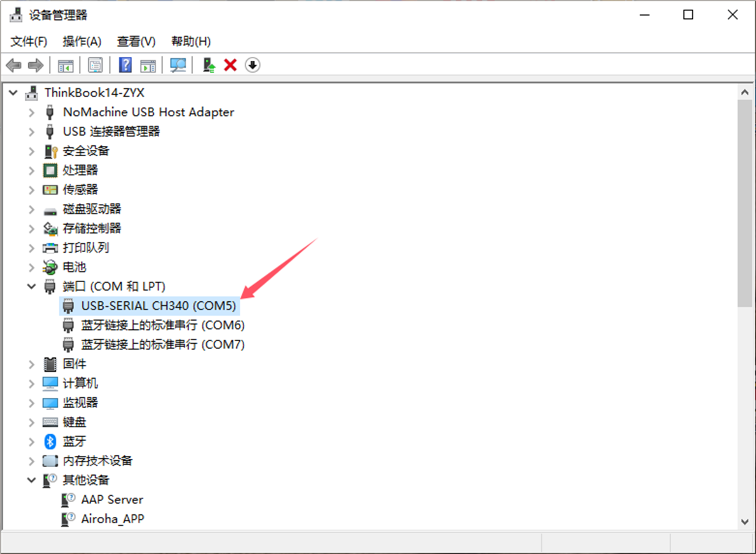Click the properties sheet toolbar icon

pyautogui.click(x=95, y=65)
